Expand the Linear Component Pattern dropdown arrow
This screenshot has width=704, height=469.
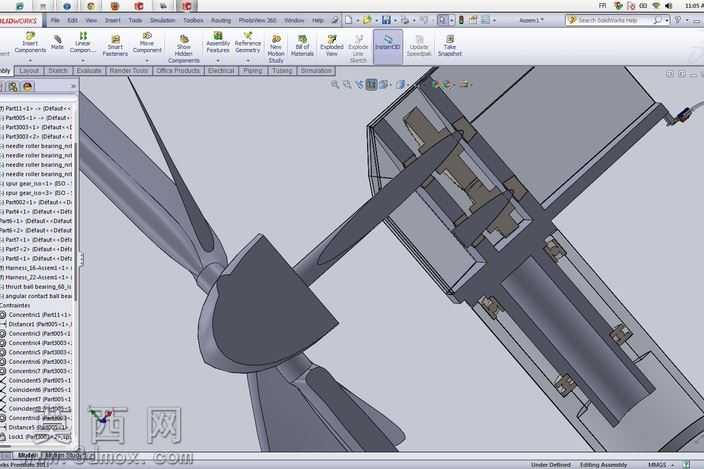(83, 60)
